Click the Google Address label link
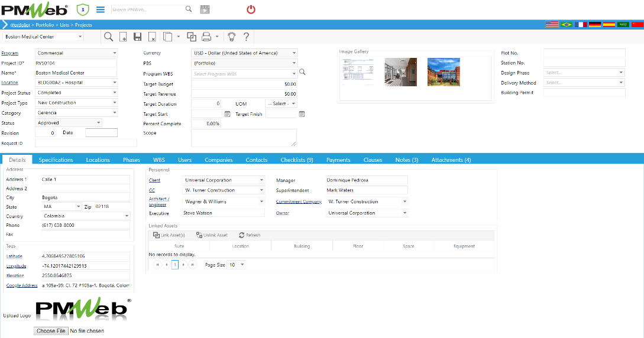 pos(22,285)
